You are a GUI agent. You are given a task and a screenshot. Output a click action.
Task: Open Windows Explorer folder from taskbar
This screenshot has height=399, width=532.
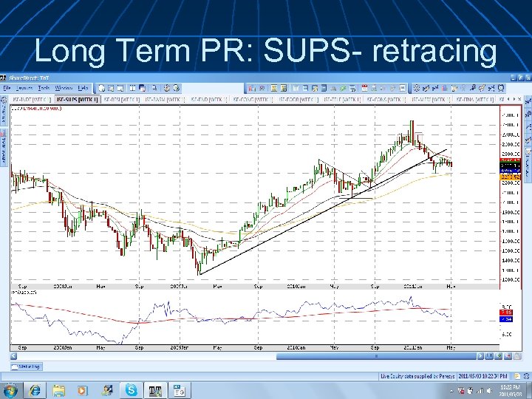point(58,391)
